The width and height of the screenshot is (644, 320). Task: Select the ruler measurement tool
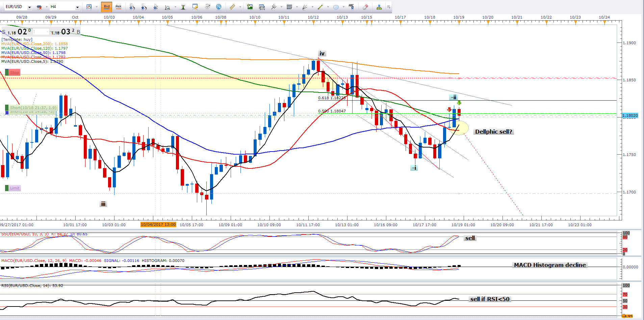pyautogui.click(x=232, y=7)
